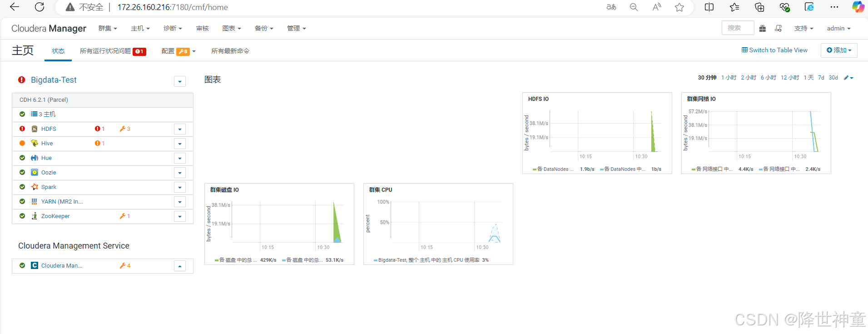Open the HDFS IO chart
This screenshot has width=868, height=334.
pyautogui.click(x=597, y=133)
